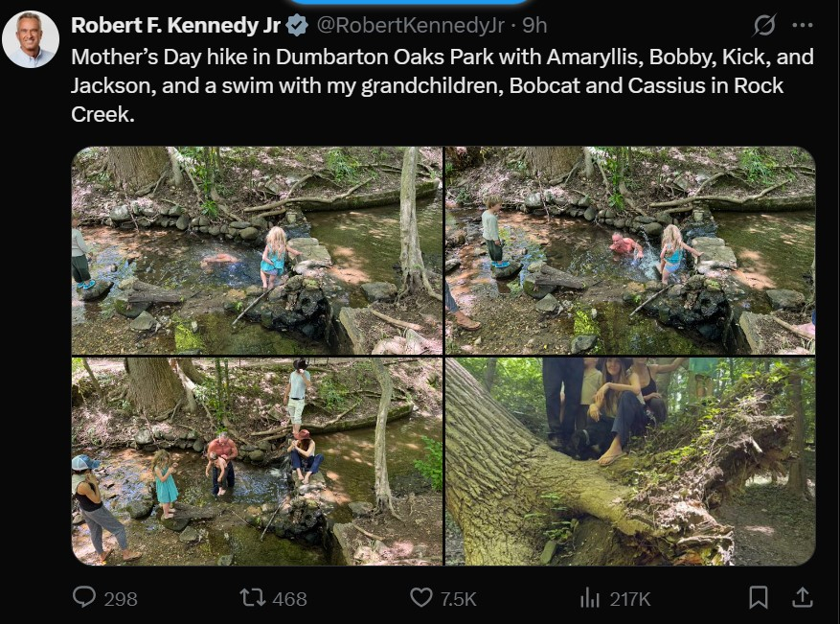The height and width of the screenshot is (624, 840).
Task: Repost this tweet using the retweet arrows icon
Action: 253,598
